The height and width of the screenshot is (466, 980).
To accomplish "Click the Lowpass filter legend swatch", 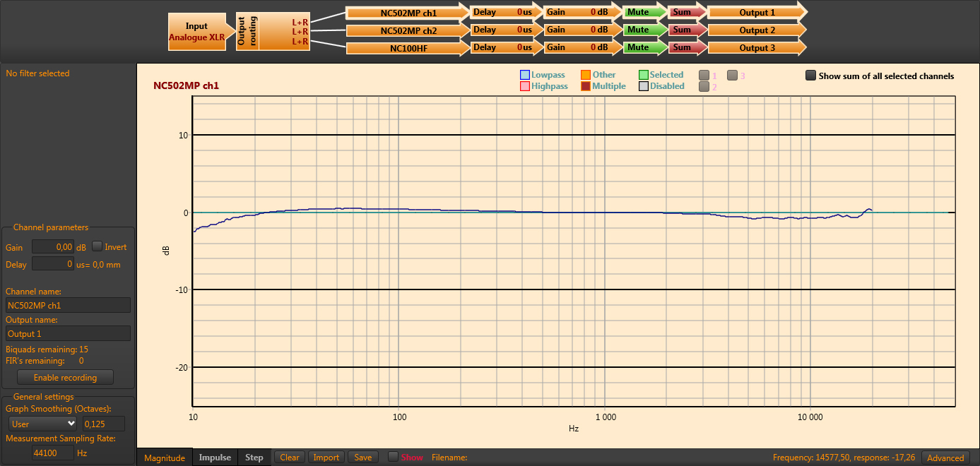I will 524,75.
